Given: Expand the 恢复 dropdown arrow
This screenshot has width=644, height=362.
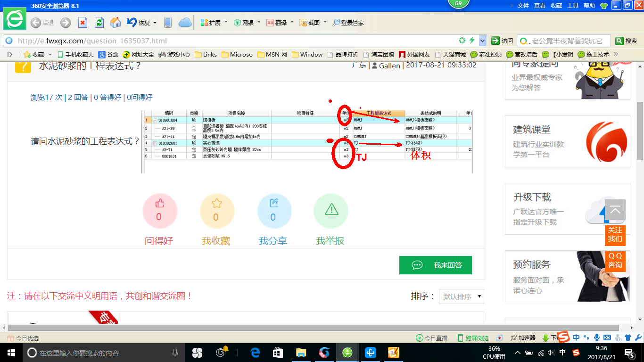Looking at the screenshot, I should 154,23.
